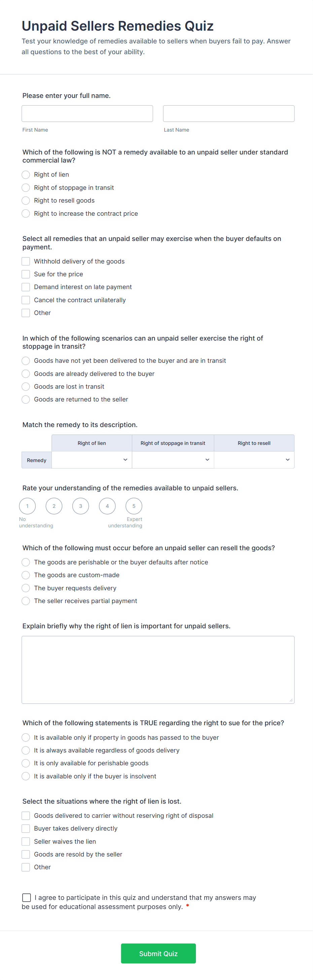The height and width of the screenshot is (980, 313).
Task: Enable "Demand interest on late payment" checkbox
Action: coord(26,287)
